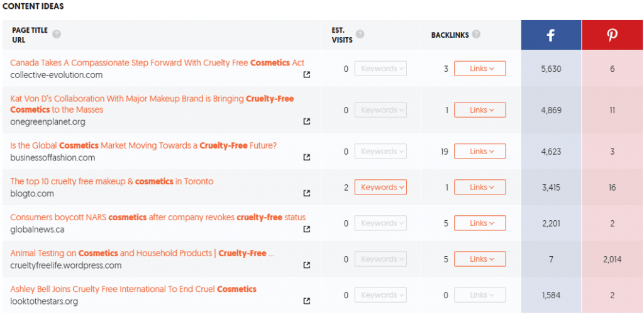This screenshot has width=644, height=314.
Task: Open onegreenplanet.org external link icon
Action: (x=306, y=121)
